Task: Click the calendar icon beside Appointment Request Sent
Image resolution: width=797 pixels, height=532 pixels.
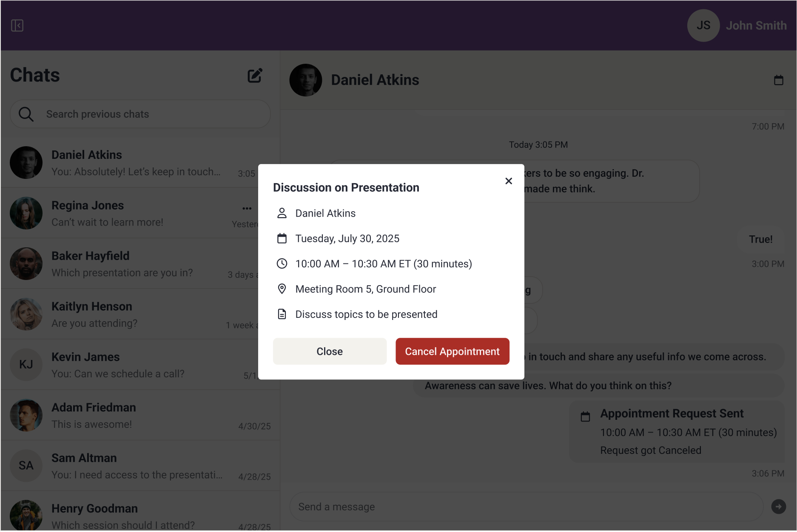Action: (x=585, y=416)
